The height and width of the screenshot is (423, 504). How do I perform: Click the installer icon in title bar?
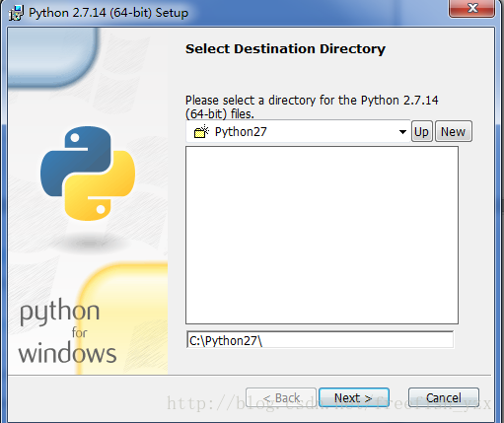pyautogui.click(x=16, y=13)
